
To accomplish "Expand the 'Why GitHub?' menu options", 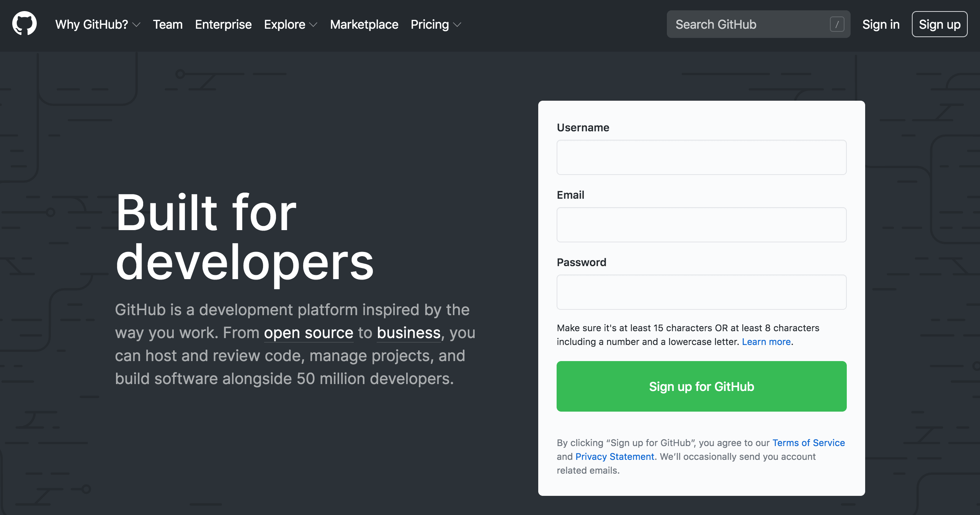I will pos(96,25).
